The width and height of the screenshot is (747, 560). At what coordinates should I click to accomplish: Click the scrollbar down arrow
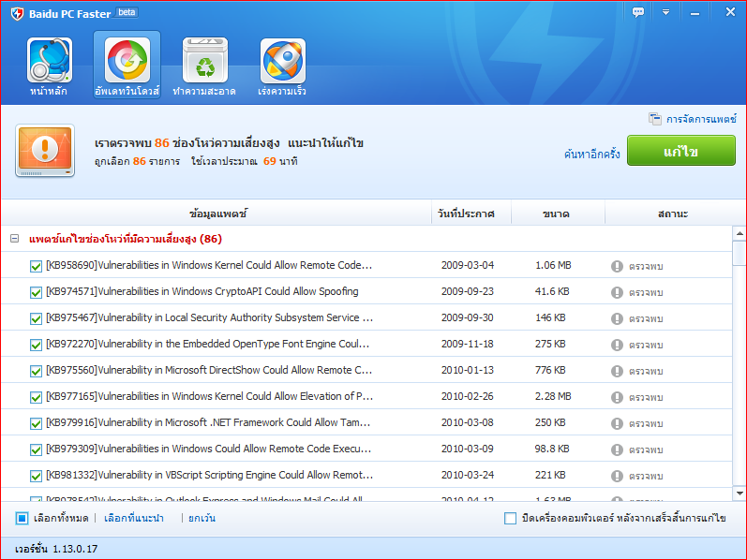point(740,494)
